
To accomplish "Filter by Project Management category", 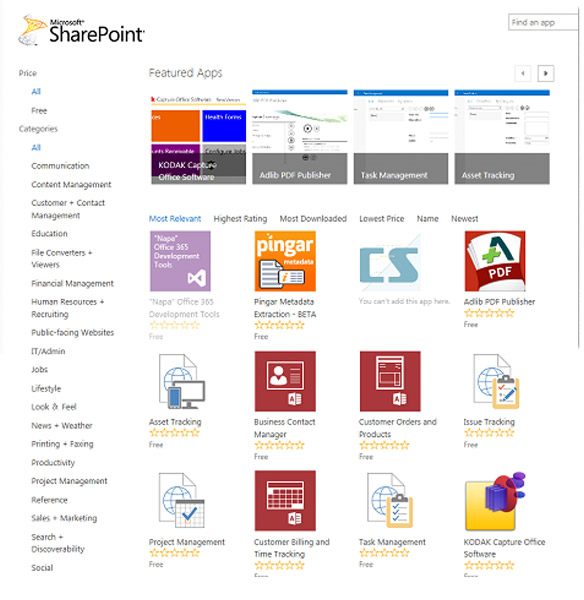I will [69, 481].
